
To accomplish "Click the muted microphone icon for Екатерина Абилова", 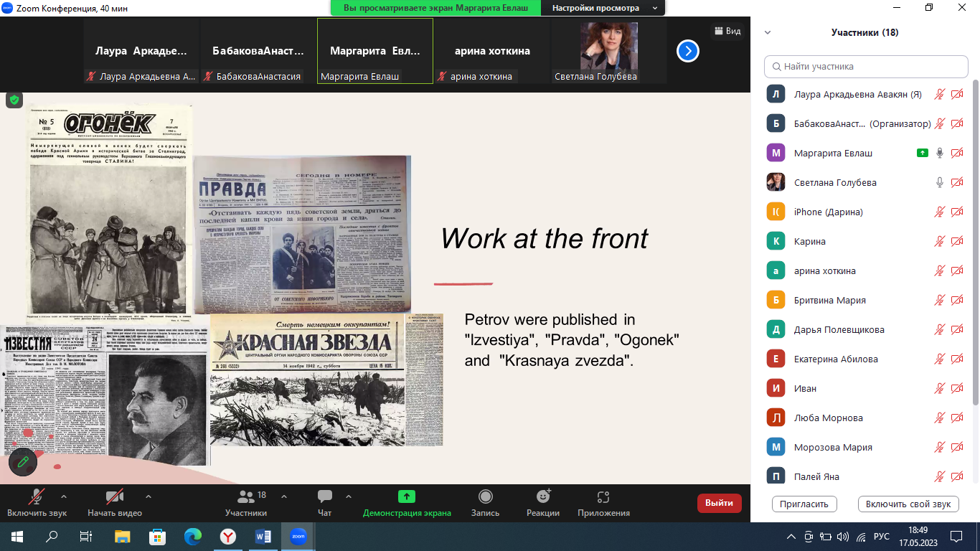I will coord(939,359).
